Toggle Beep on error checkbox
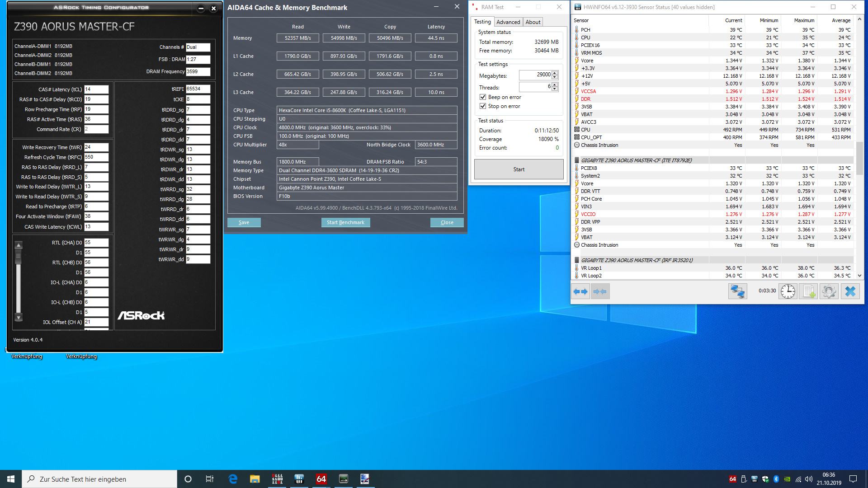 (483, 97)
